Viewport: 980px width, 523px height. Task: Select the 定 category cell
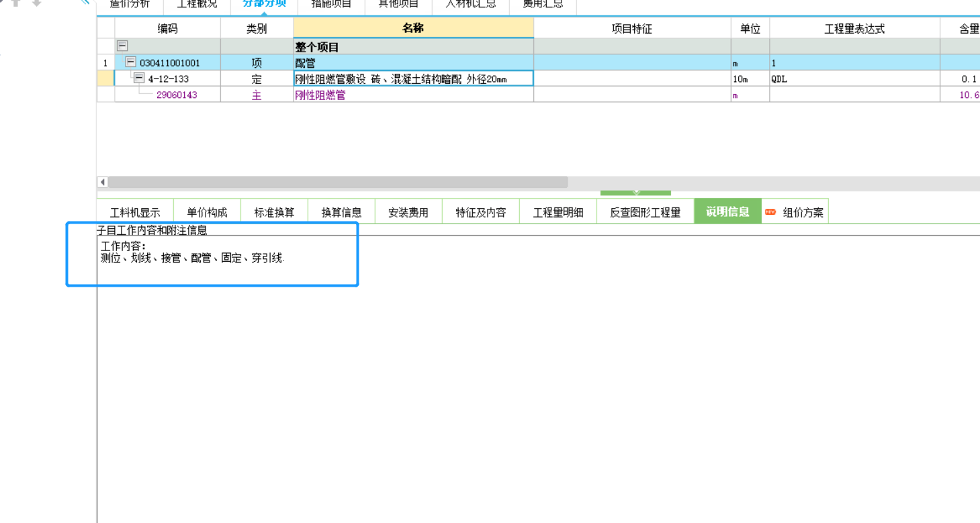(257, 79)
